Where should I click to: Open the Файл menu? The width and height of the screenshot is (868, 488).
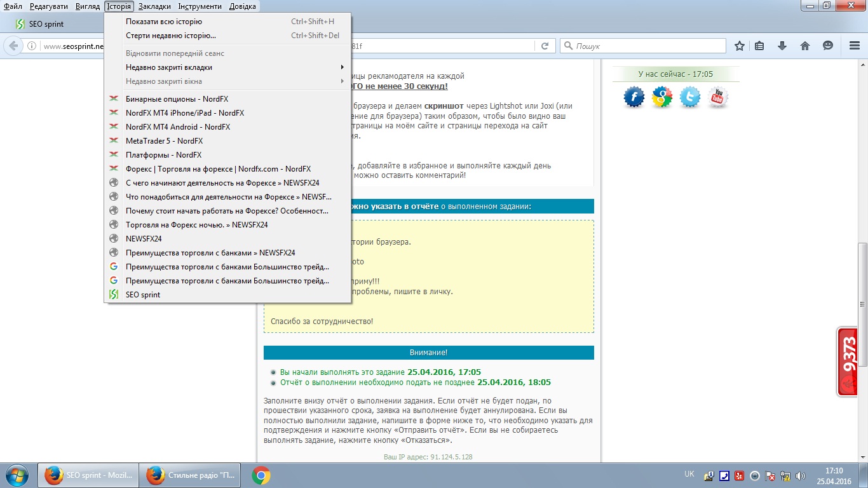13,6
